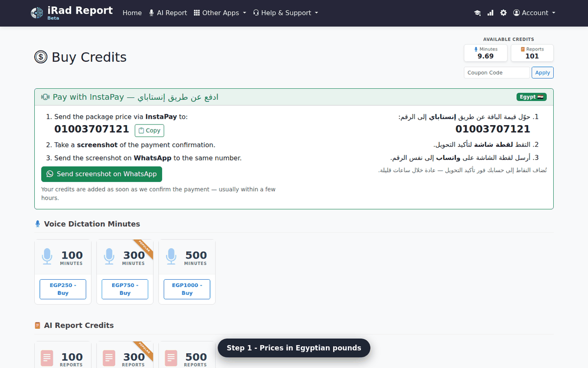Viewport: 588px width, 368px height.
Task: Open AI Report from the navbar
Action: click(168, 13)
